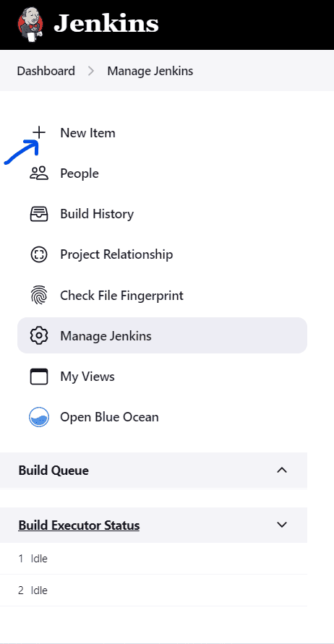Select the New Item menu entry
Image resolution: width=334 pixels, height=644 pixels.
click(x=162, y=133)
